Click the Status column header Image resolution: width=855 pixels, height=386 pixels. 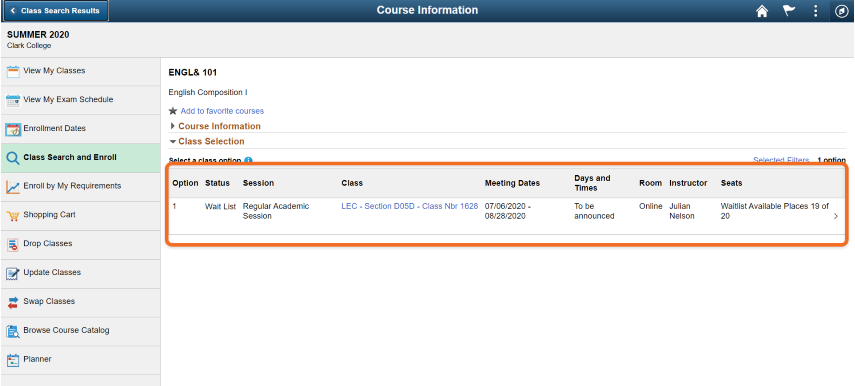click(217, 183)
